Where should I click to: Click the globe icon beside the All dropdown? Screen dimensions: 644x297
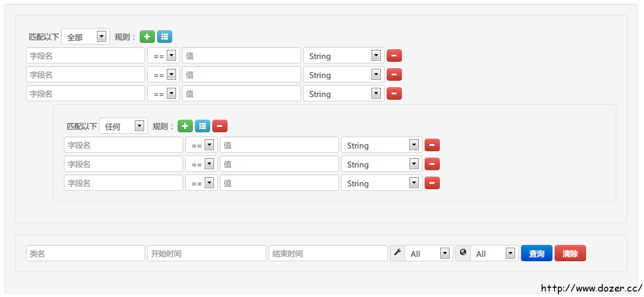point(463,253)
